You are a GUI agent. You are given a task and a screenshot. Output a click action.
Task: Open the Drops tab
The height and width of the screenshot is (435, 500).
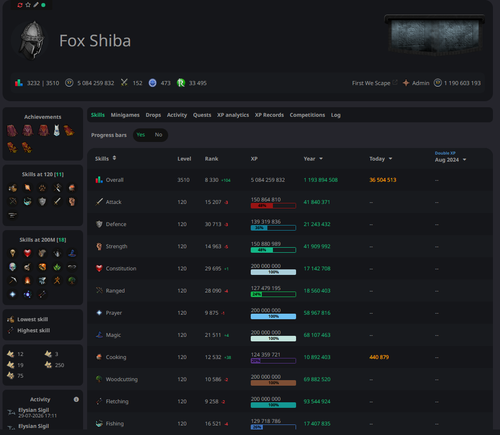(x=153, y=115)
